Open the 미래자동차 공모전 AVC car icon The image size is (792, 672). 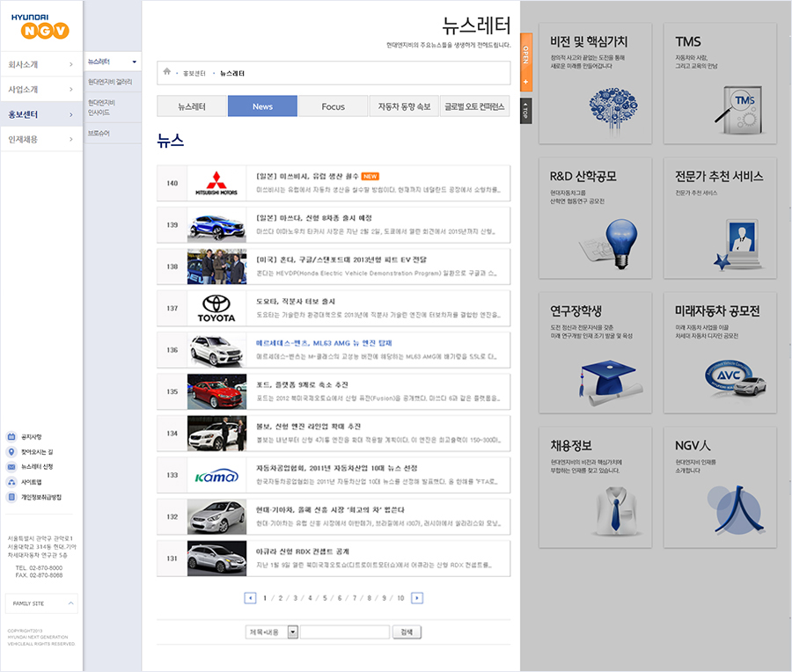pyautogui.click(x=736, y=380)
